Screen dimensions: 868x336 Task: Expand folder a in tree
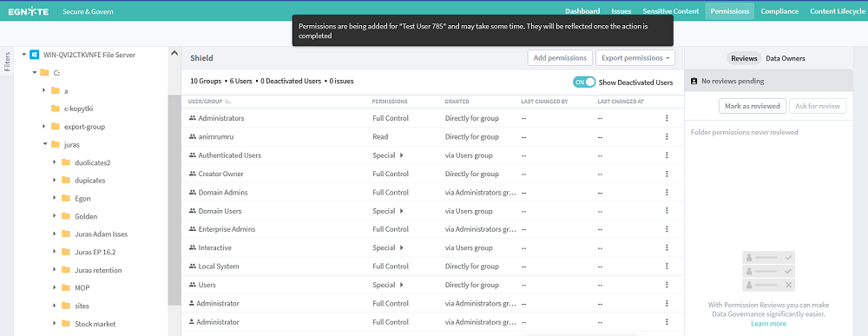[x=43, y=90]
